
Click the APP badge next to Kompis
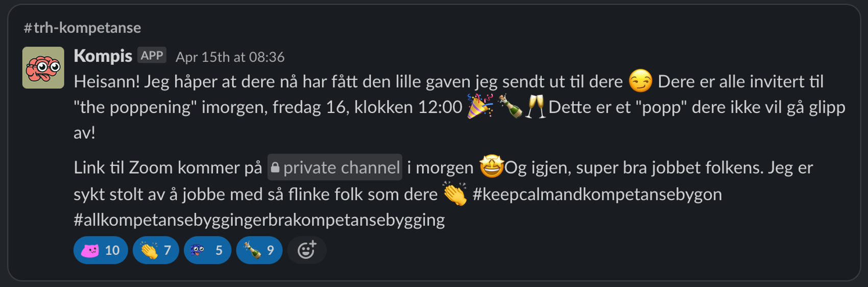(152, 56)
